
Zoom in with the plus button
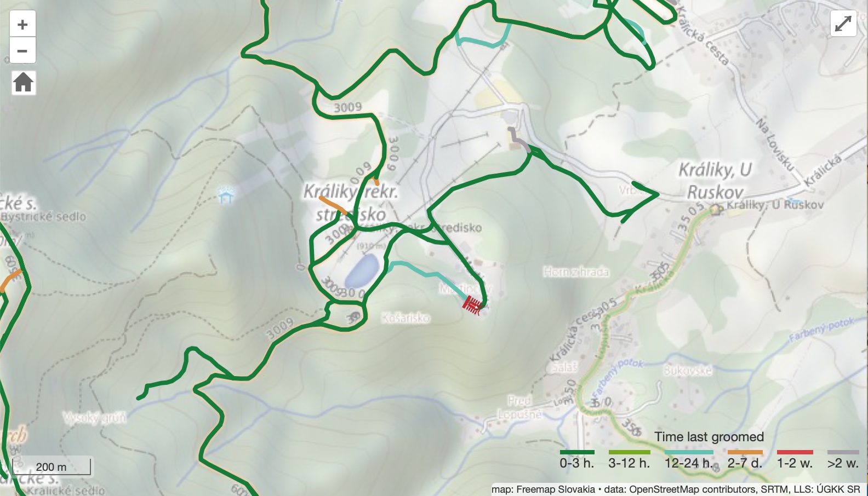coord(22,25)
